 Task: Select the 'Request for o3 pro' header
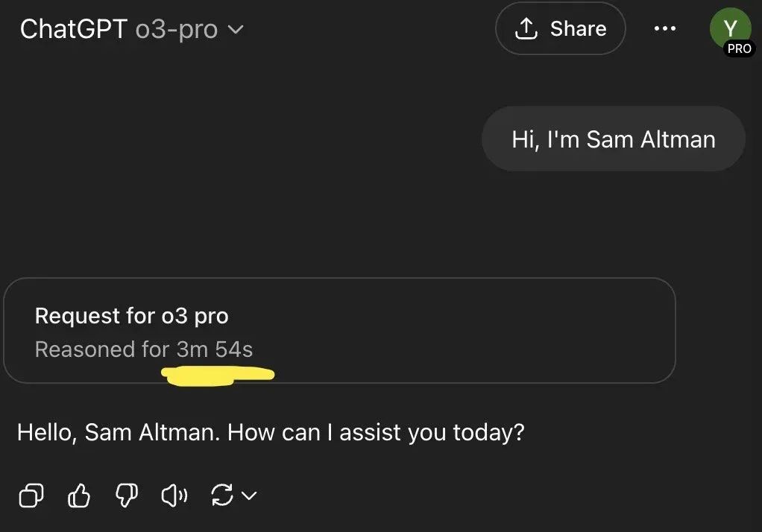132,316
